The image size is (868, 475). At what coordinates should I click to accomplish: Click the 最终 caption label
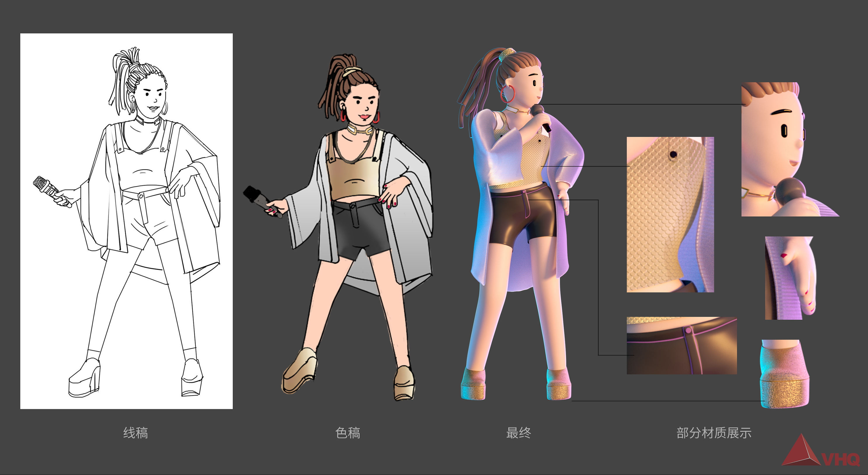[518, 433]
